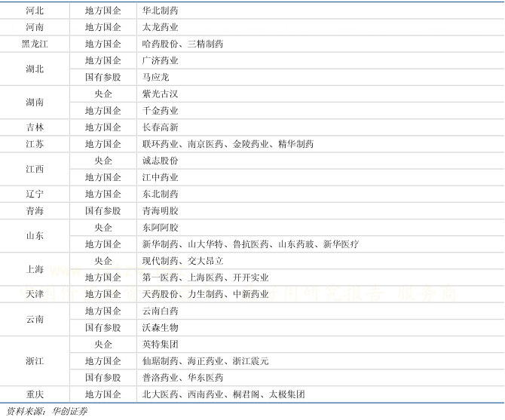The height and width of the screenshot is (420, 505).
Task: Click the 浙江 province cell
Action: [x=35, y=361]
